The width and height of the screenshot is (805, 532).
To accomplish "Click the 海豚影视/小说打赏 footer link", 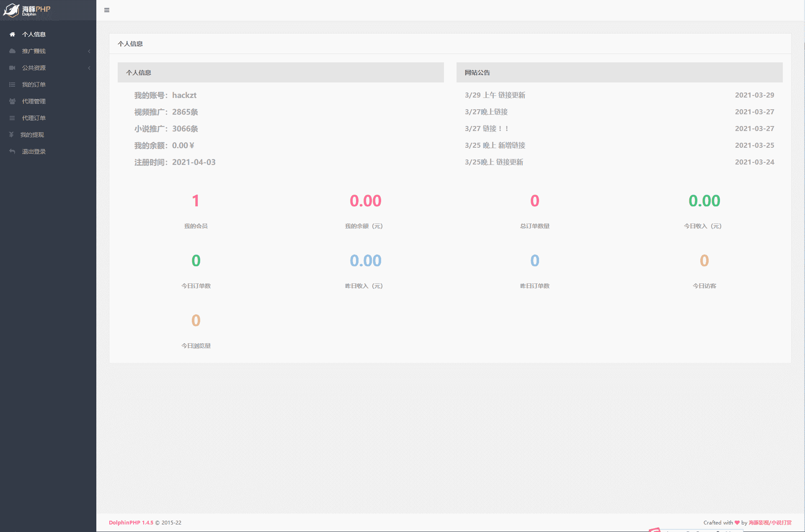I will tap(770, 522).
